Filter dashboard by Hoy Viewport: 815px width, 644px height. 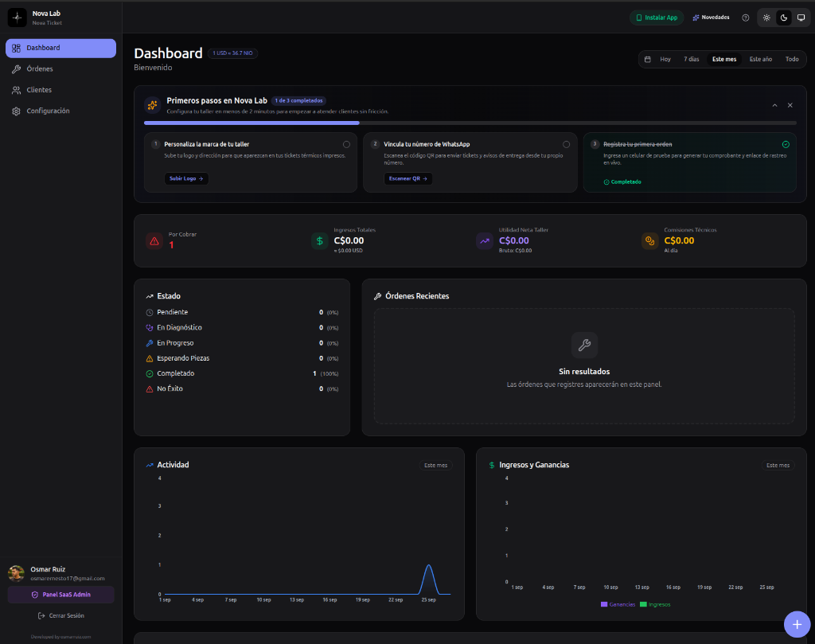[665, 59]
